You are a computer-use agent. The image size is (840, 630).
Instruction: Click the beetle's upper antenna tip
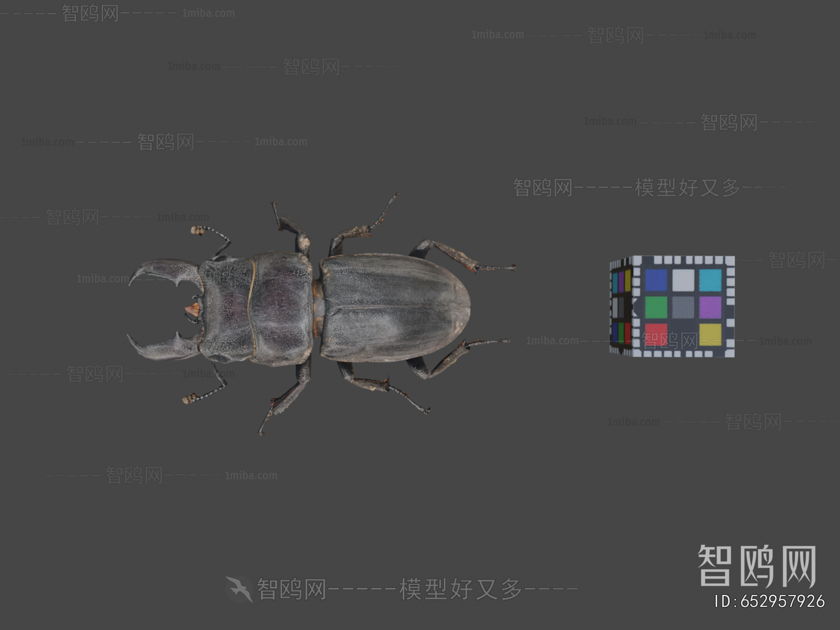tap(197, 230)
